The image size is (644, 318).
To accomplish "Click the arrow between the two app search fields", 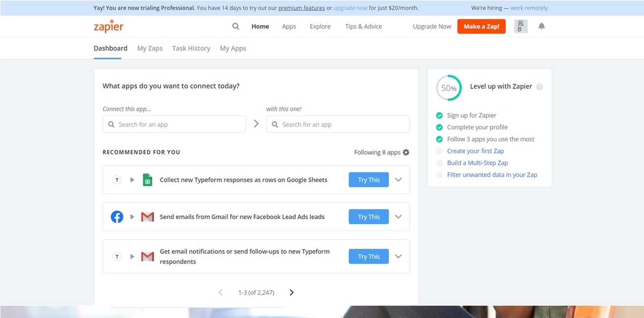I will [256, 124].
